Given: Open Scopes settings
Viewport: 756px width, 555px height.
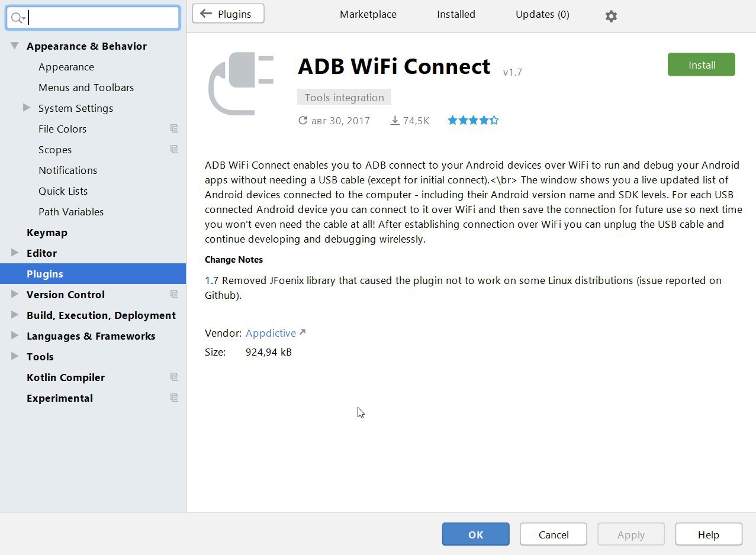Looking at the screenshot, I should 55,150.
